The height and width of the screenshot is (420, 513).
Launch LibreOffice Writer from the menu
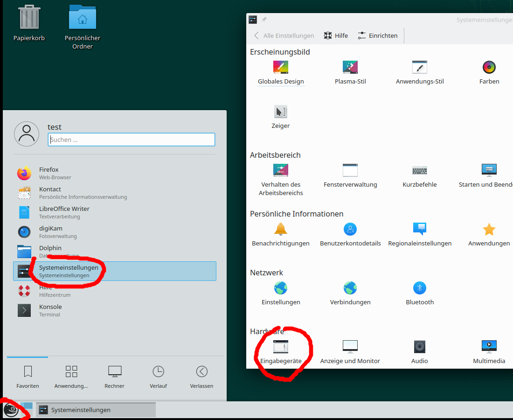[x=115, y=212]
